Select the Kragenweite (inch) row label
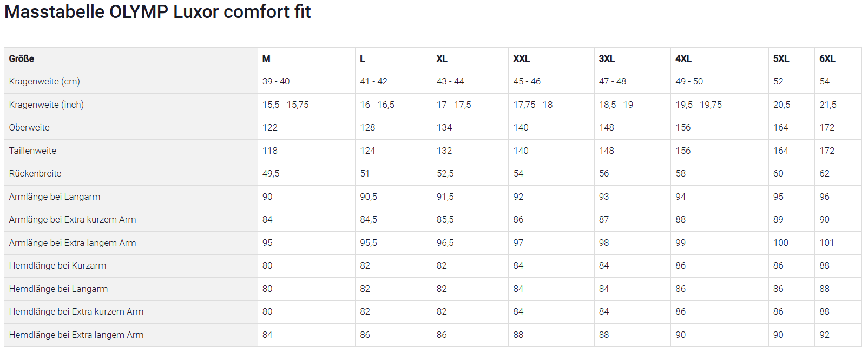This screenshot has height=352, width=868. tap(47, 105)
